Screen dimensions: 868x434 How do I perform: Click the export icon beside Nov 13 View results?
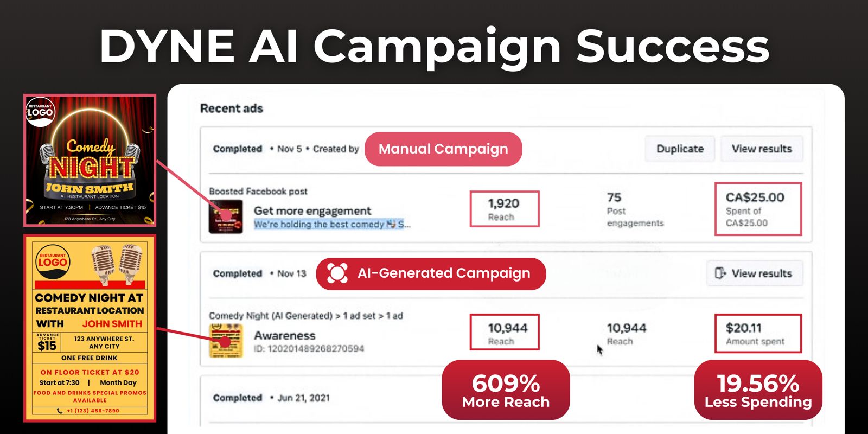coord(720,273)
